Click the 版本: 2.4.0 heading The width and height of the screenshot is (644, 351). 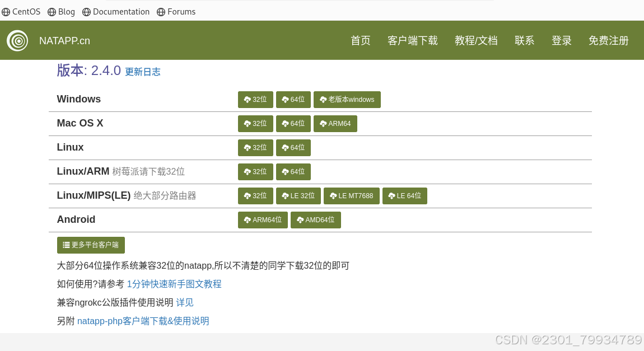pyautogui.click(x=88, y=71)
